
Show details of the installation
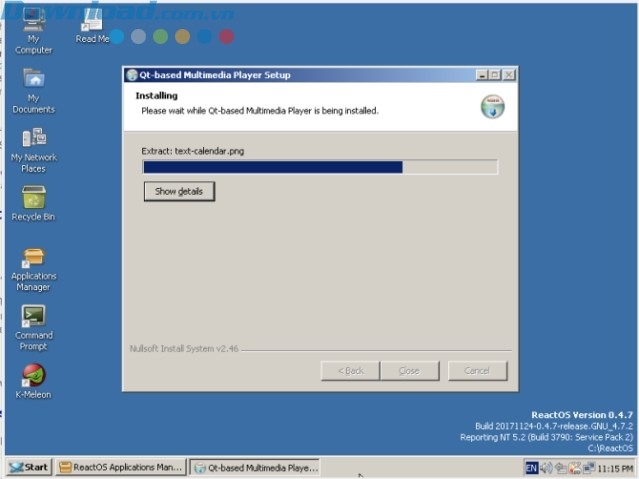click(x=179, y=191)
